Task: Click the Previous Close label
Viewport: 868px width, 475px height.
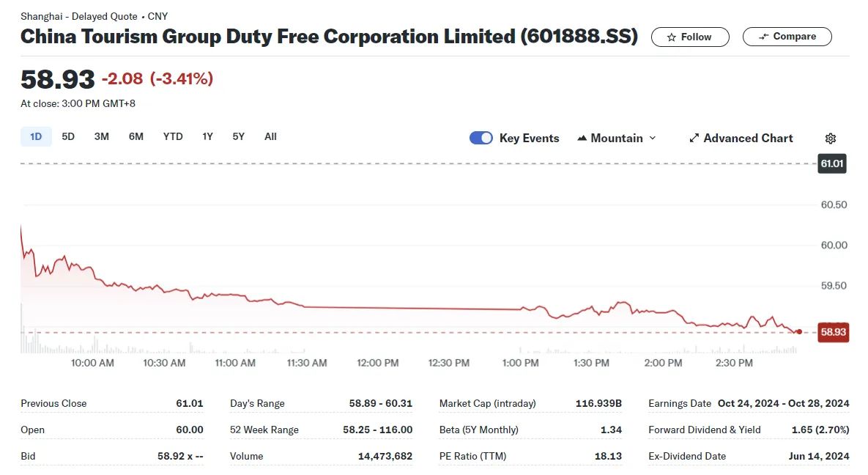Action: click(x=53, y=403)
